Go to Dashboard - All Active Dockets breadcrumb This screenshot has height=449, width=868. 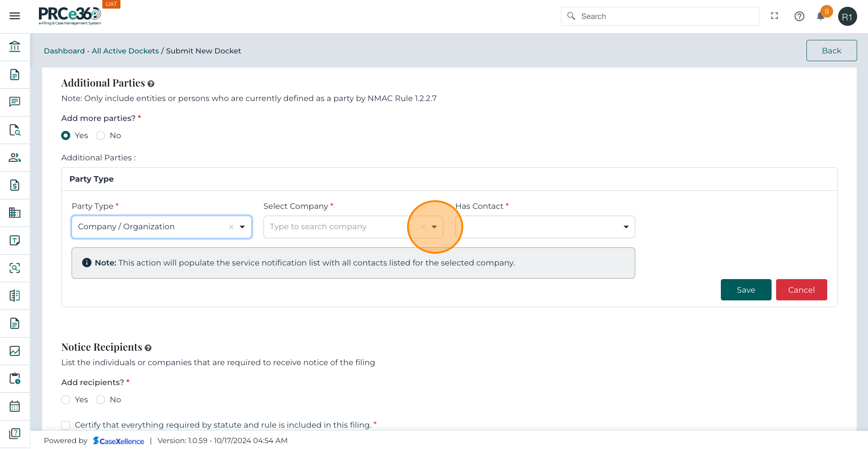(101, 51)
